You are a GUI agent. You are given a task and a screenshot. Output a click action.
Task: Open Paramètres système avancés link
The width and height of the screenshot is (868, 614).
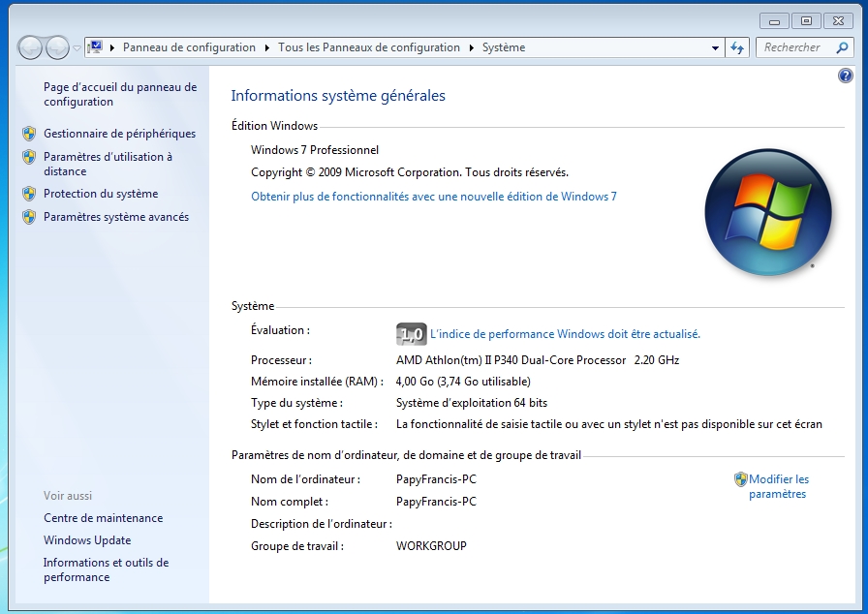click(x=116, y=217)
